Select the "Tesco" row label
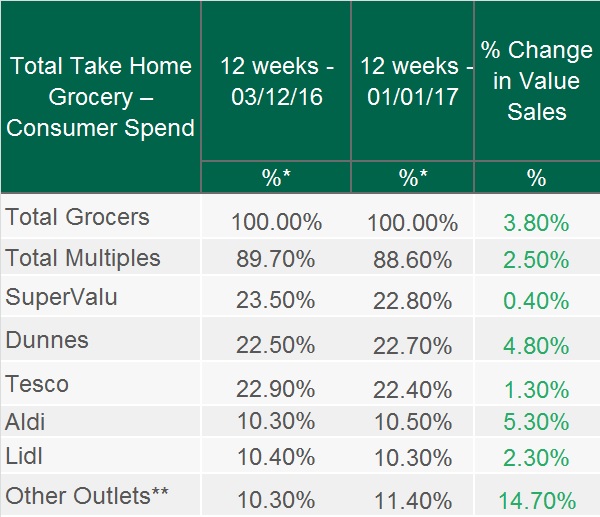The image size is (600, 517). tap(38, 383)
